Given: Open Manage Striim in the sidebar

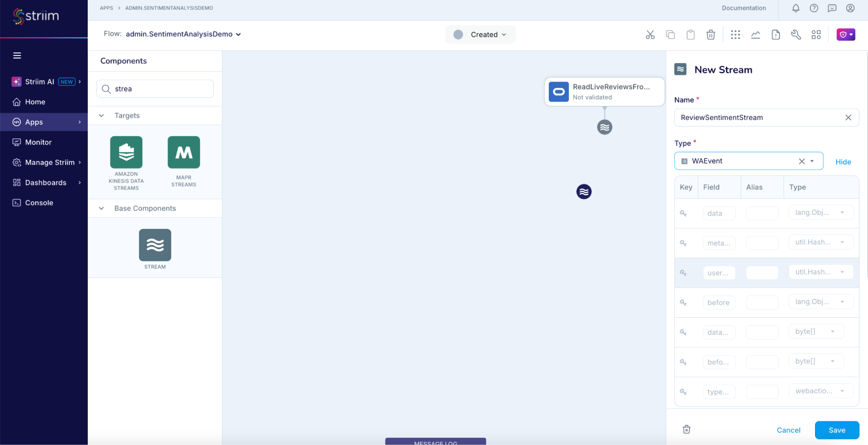Looking at the screenshot, I should [50, 162].
